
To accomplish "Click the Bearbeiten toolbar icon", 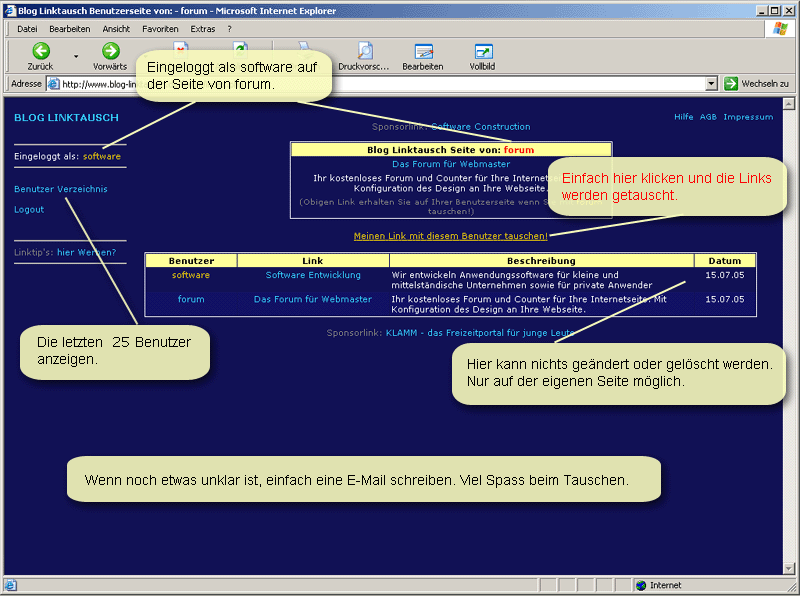I will pyautogui.click(x=423, y=51).
